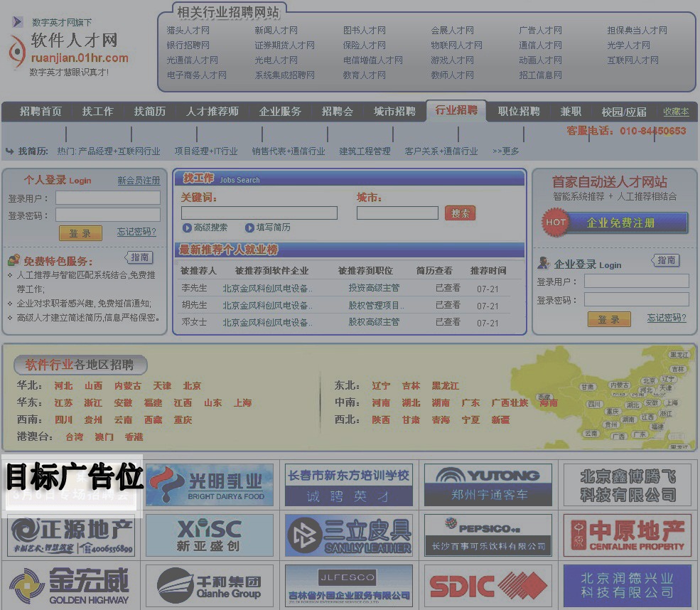The image size is (700, 610).
Task: Click the 指南 button beside 免费特色服务
Action: [x=139, y=257]
